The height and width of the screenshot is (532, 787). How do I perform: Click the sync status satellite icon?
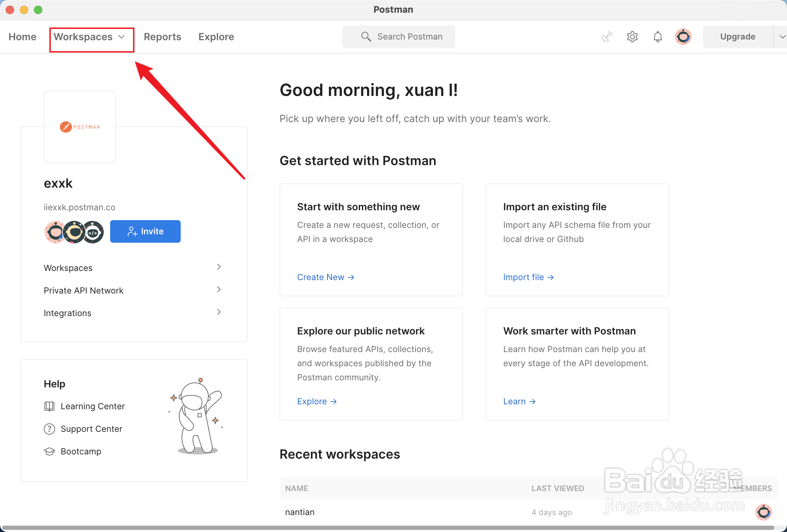pyautogui.click(x=607, y=37)
